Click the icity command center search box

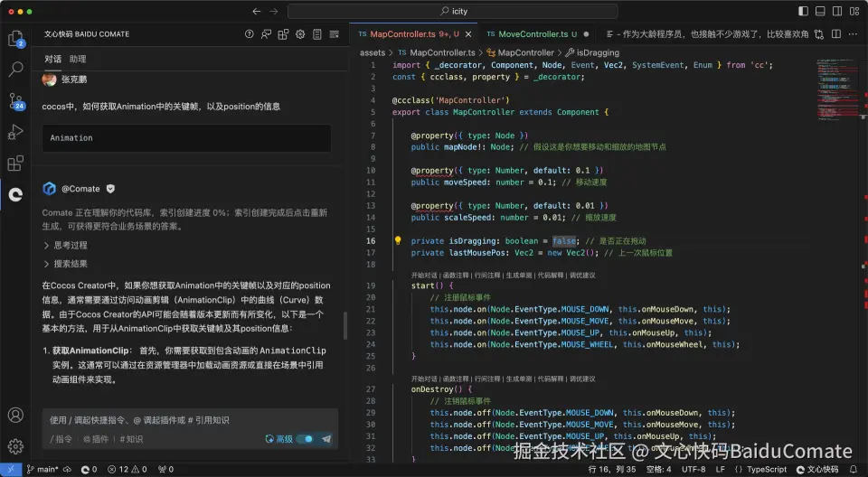[453, 11]
